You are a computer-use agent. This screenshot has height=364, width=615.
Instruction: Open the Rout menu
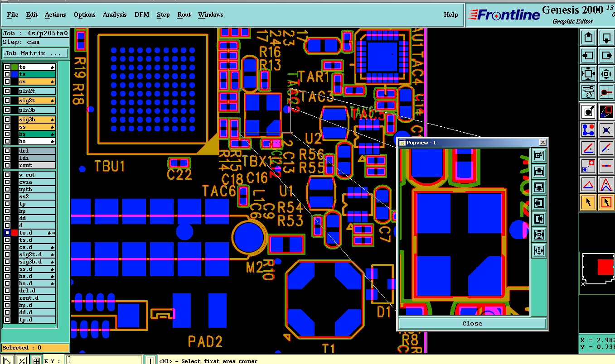tap(184, 15)
